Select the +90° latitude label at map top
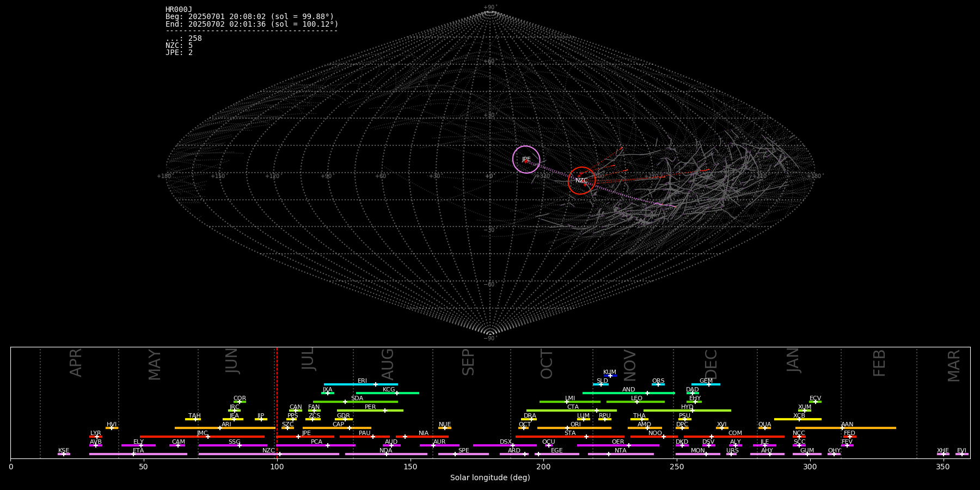This screenshot has width=980, height=490. (x=491, y=7)
